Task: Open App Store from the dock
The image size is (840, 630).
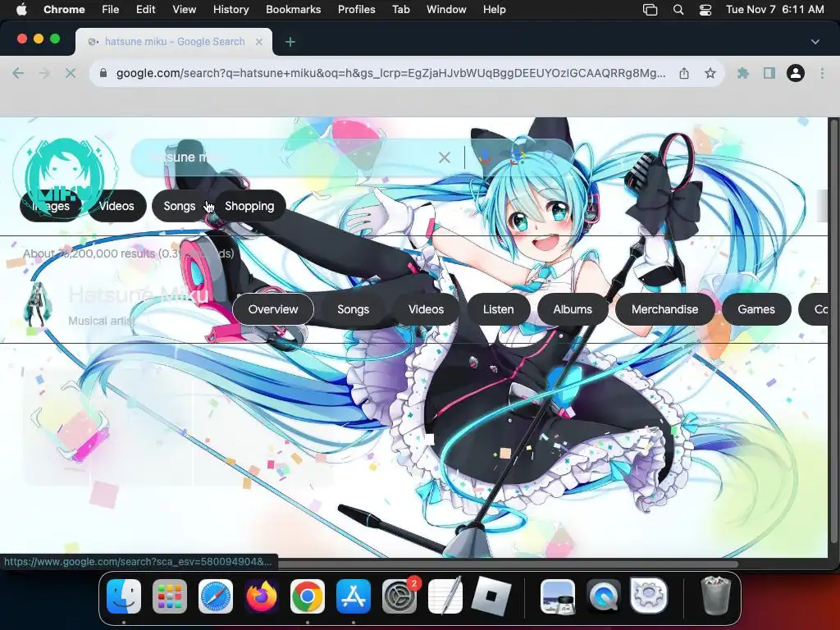Action: 354,596
